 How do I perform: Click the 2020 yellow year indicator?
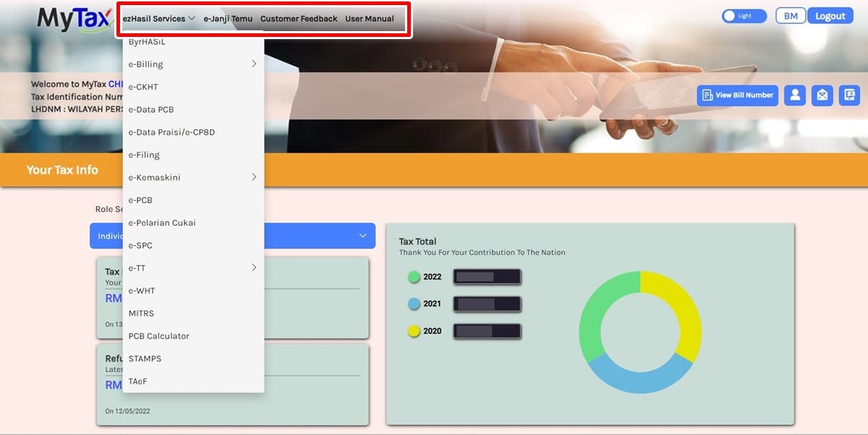point(414,331)
